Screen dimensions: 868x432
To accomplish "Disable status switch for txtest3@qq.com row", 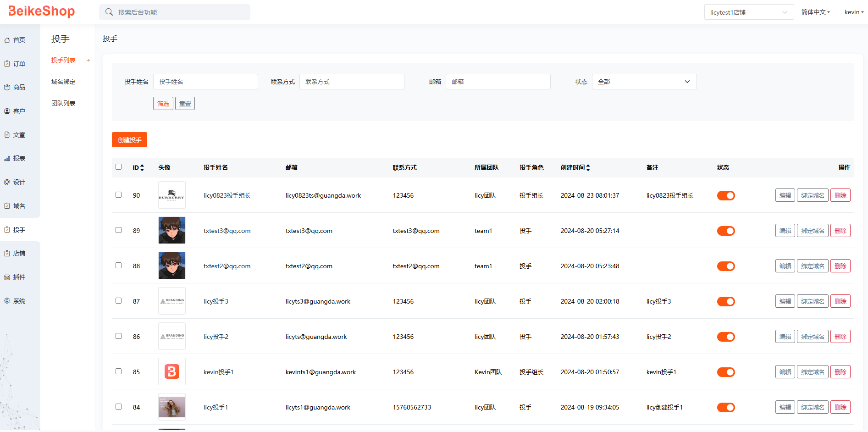I will point(726,231).
